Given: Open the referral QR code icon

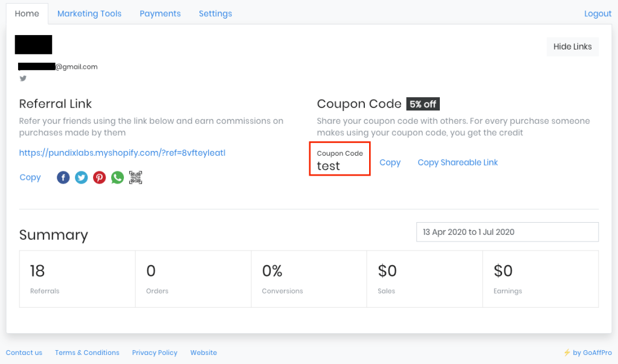Looking at the screenshot, I should 136,177.
